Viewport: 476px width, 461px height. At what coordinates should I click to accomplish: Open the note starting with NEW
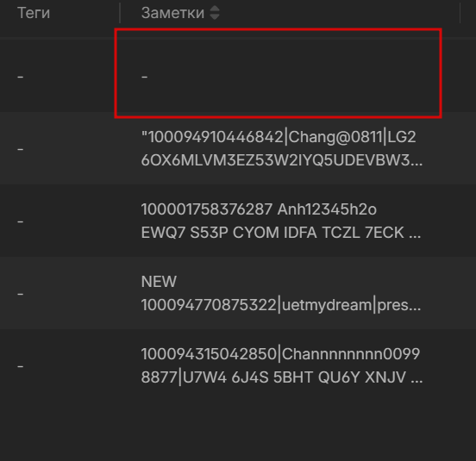tap(281, 293)
